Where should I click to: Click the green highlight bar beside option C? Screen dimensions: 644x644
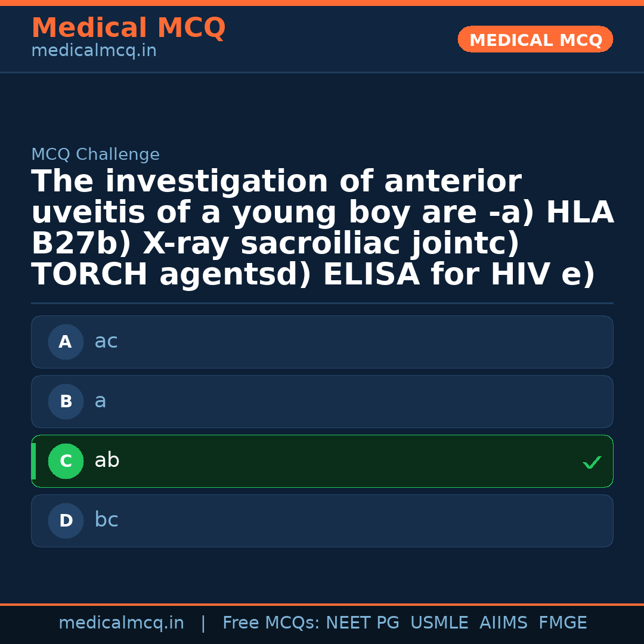click(x=33, y=461)
